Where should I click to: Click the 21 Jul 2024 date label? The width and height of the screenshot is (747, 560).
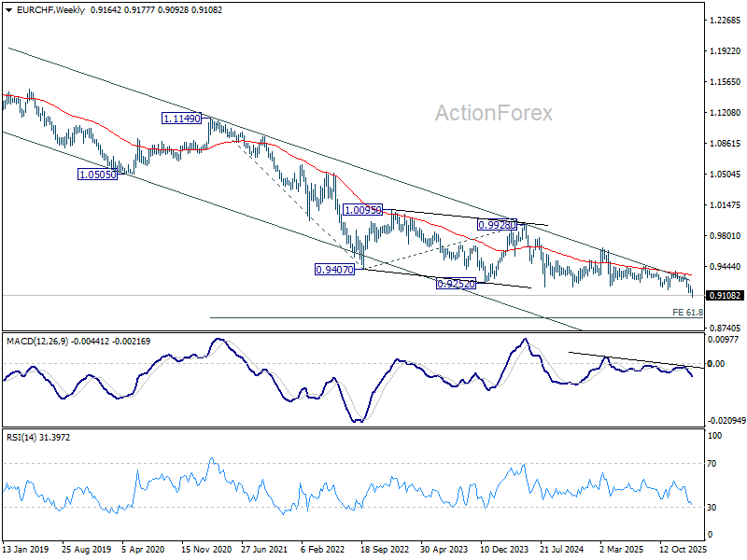562,550
